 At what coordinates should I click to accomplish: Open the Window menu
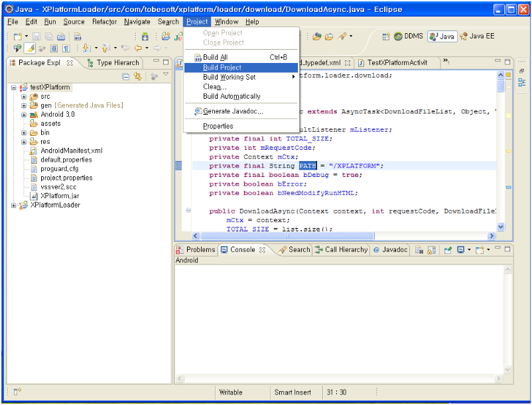click(226, 22)
